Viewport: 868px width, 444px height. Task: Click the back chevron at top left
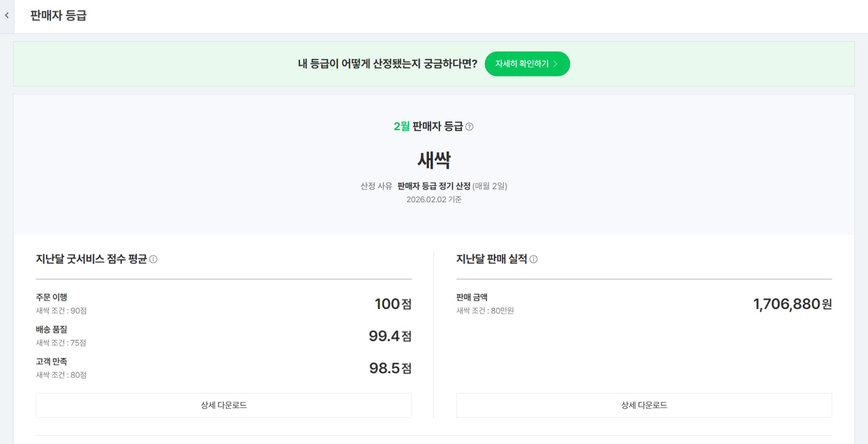[x=7, y=16]
